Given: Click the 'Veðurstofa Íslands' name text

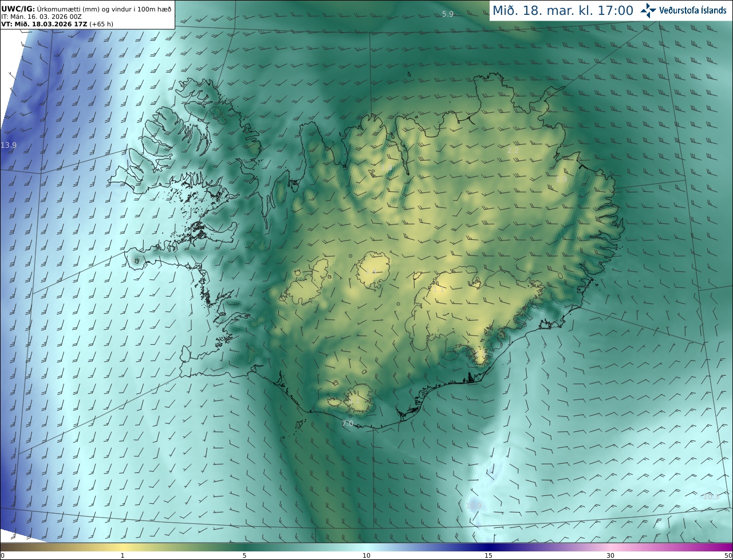Looking at the screenshot, I should click(693, 10).
